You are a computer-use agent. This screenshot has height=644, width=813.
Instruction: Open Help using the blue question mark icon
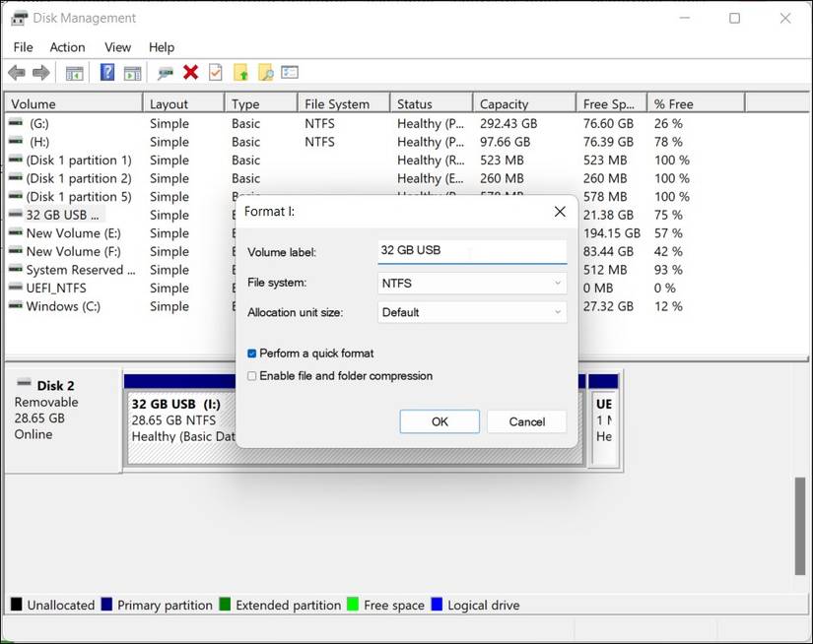click(105, 72)
